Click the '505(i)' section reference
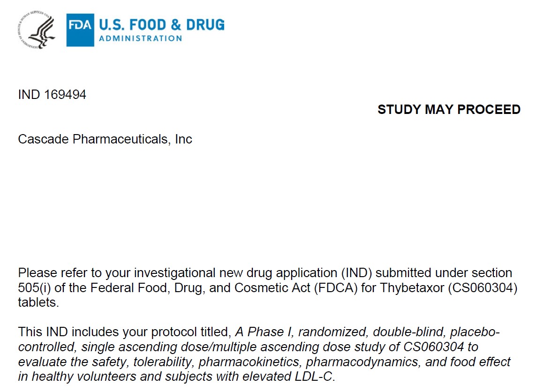This screenshot has width=536, height=392. pyautogui.click(x=34, y=288)
